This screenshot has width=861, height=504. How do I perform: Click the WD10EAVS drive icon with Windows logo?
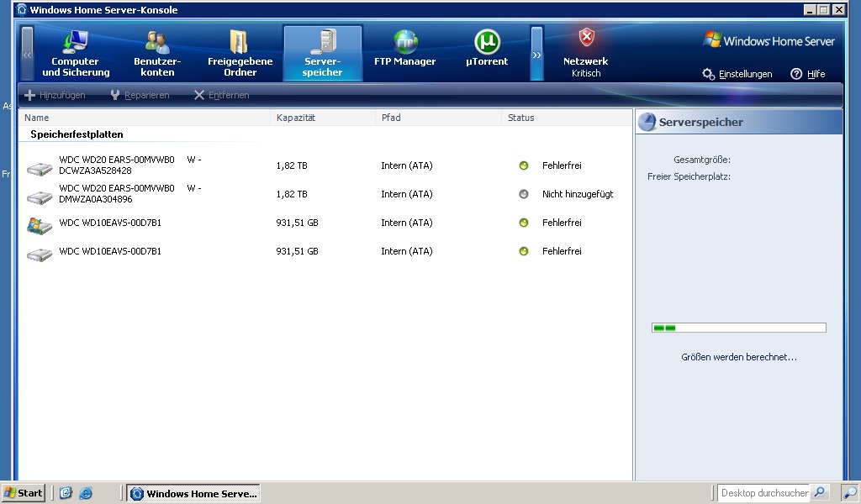40,225
